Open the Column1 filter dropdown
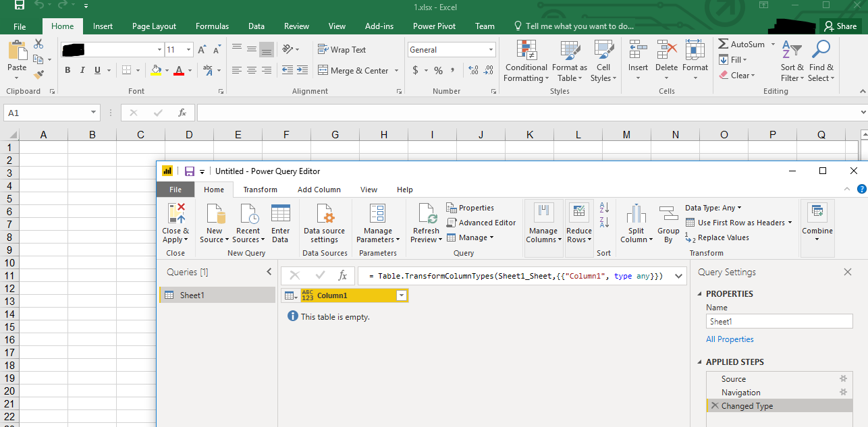868x427 pixels. (x=402, y=295)
